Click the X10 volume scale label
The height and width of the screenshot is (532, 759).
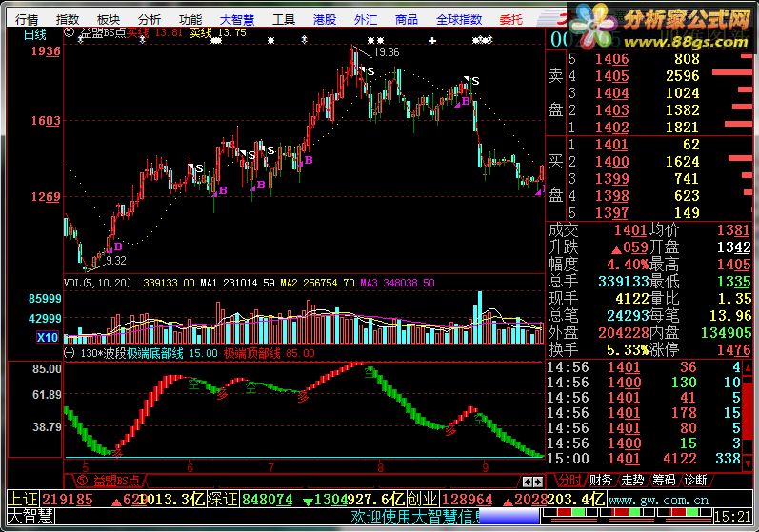pyautogui.click(x=48, y=337)
